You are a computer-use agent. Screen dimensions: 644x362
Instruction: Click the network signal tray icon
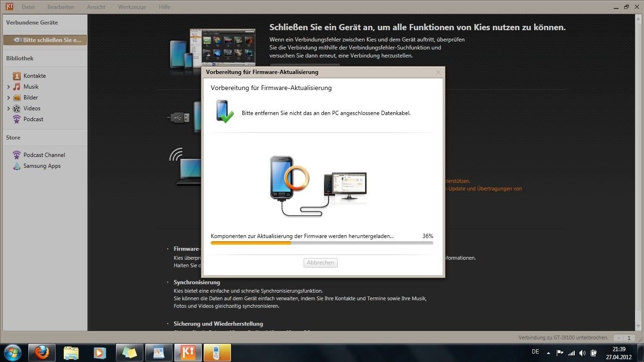pos(571,353)
